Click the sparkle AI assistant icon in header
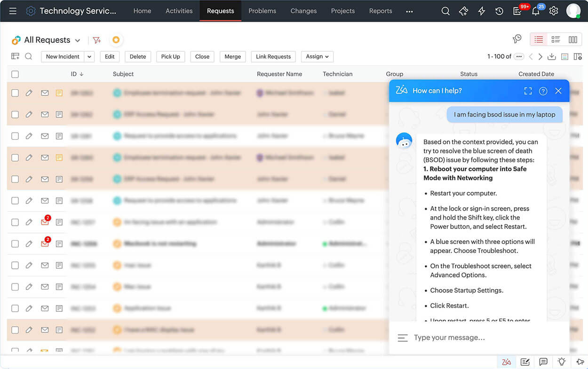Screen dimensions: 588x369 click(x=463, y=11)
